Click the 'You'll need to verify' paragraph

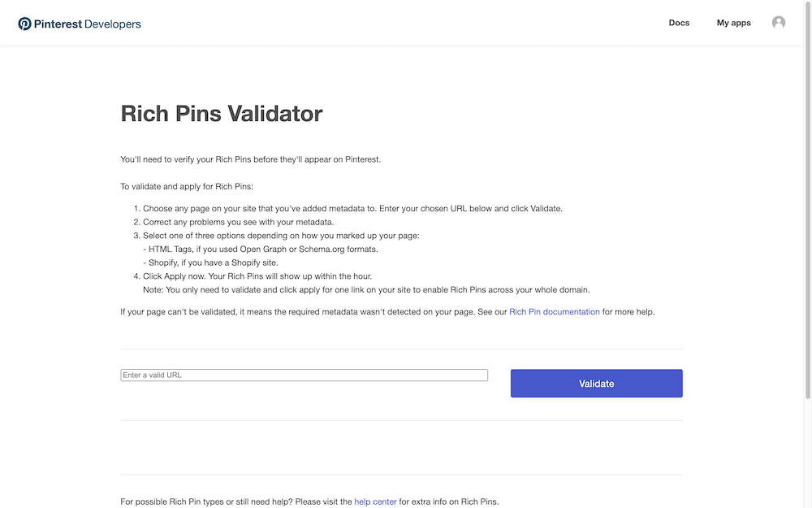click(x=251, y=159)
